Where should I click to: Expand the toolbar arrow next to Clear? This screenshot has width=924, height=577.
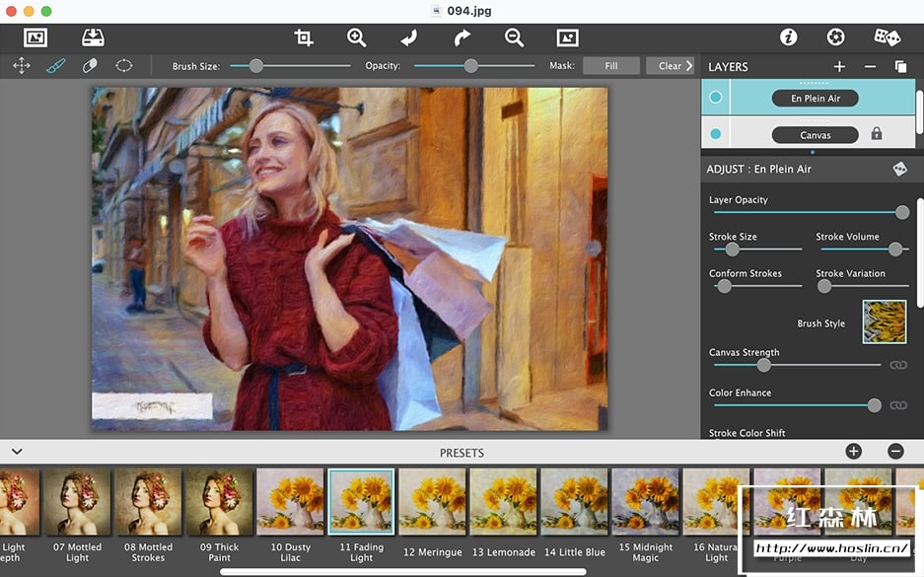click(x=689, y=66)
